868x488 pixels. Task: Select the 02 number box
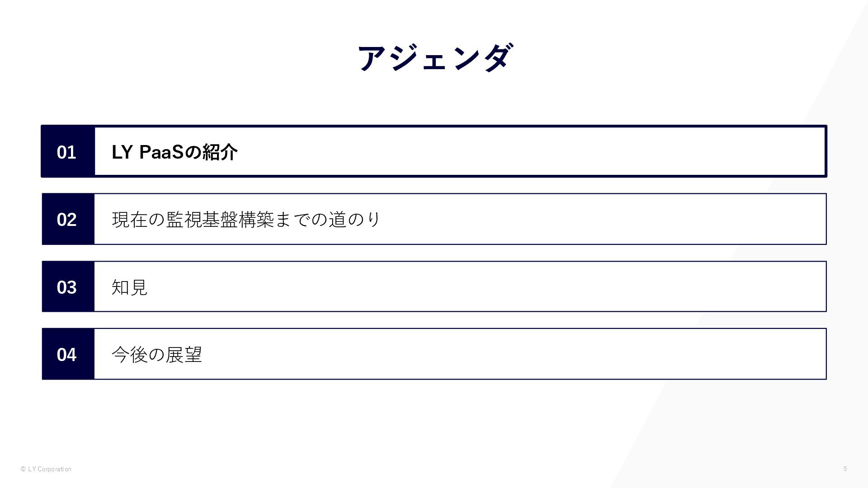coord(68,219)
